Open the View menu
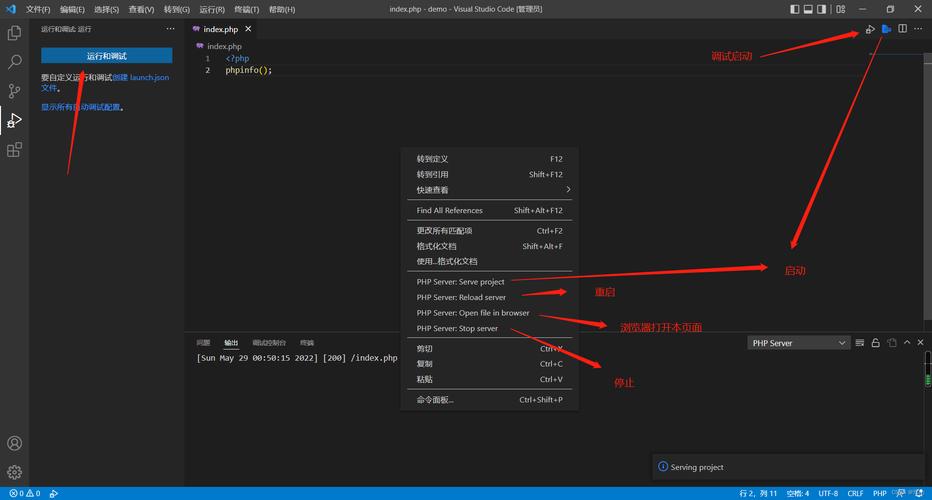The width and height of the screenshot is (932, 500). click(x=141, y=10)
